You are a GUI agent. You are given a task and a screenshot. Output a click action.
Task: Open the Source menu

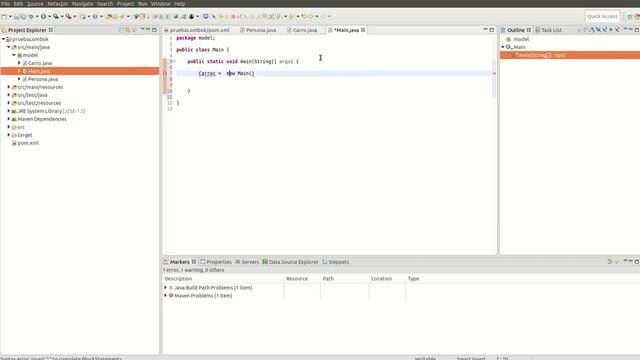(35, 4)
